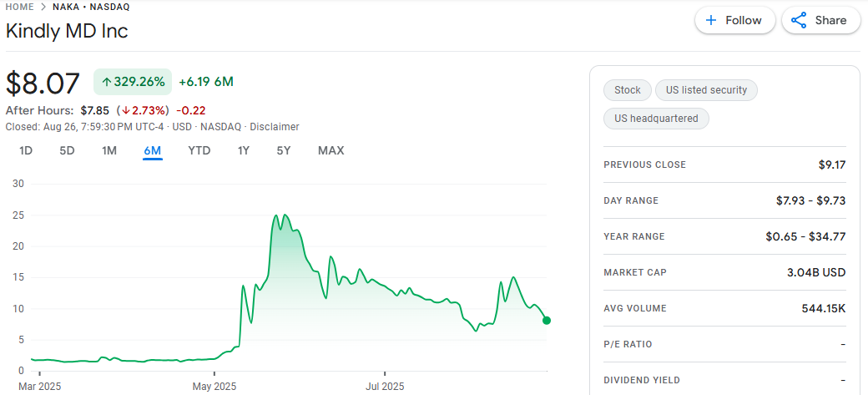The width and height of the screenshot is (868, 395).
Task: Click the Follow button
Action: 735,21
